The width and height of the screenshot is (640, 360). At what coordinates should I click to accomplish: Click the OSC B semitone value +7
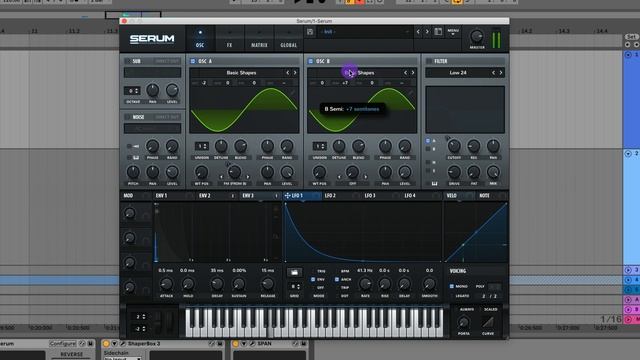[345, 83]
